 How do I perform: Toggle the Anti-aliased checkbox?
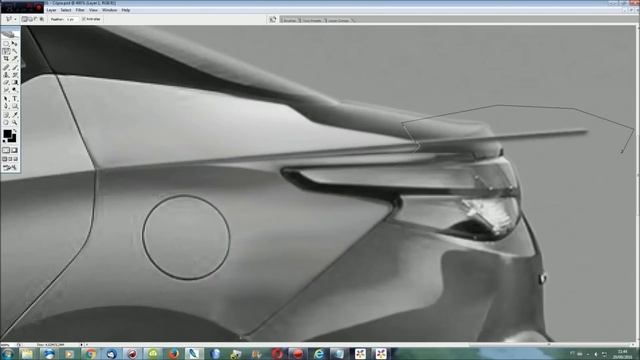pos(84,19)
